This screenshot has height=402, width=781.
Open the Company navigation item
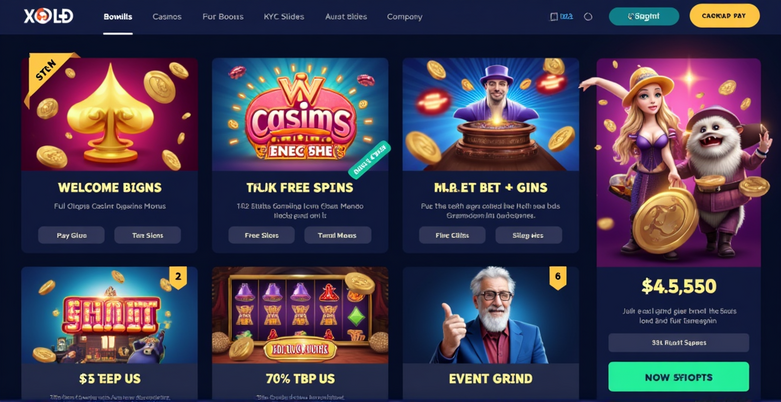point(404,16)
